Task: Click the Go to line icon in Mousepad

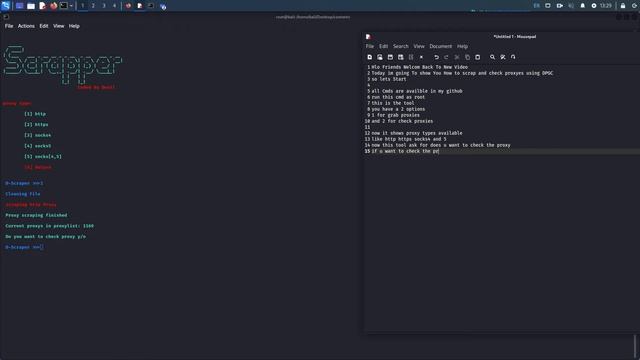Action: point(513,57)
